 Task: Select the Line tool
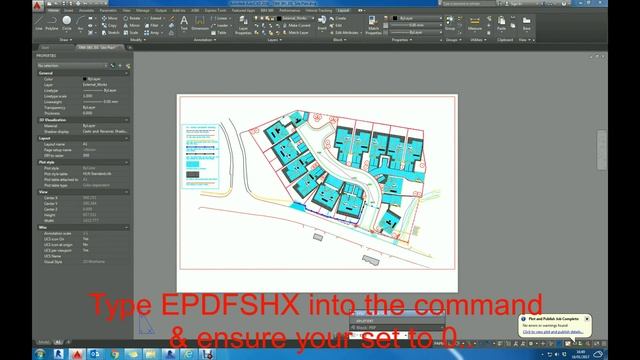tap(39, 22)
